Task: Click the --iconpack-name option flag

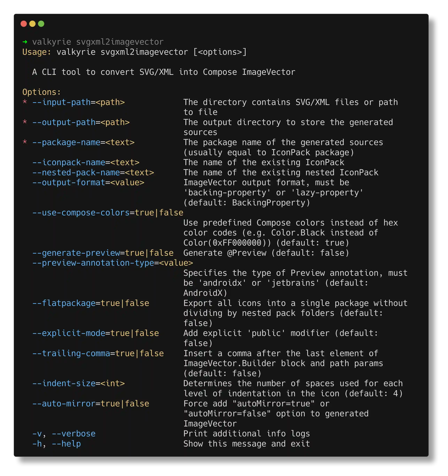Action: (69, 162)
